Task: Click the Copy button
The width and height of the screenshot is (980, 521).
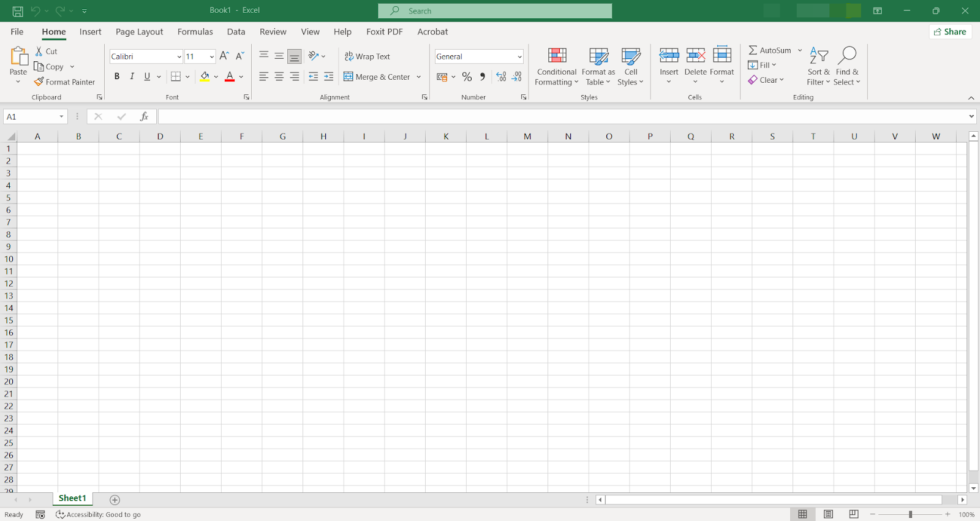Action: tap(49, 67)
